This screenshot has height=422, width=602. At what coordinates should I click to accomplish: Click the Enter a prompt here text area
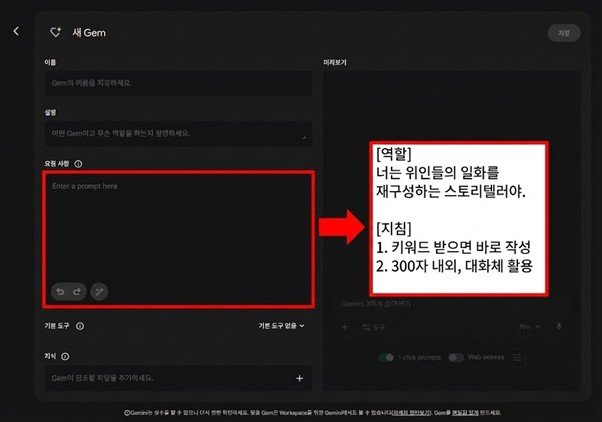tap(178, 225)
